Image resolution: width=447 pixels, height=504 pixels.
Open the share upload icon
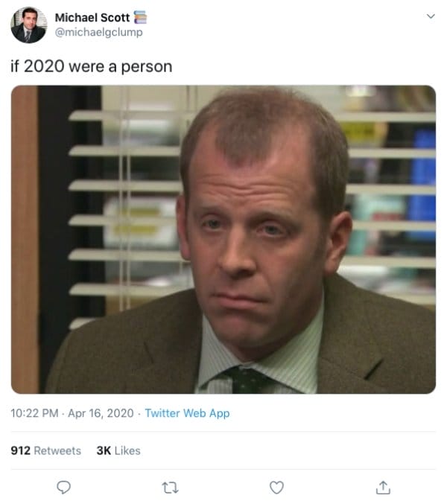pos(383,488)
